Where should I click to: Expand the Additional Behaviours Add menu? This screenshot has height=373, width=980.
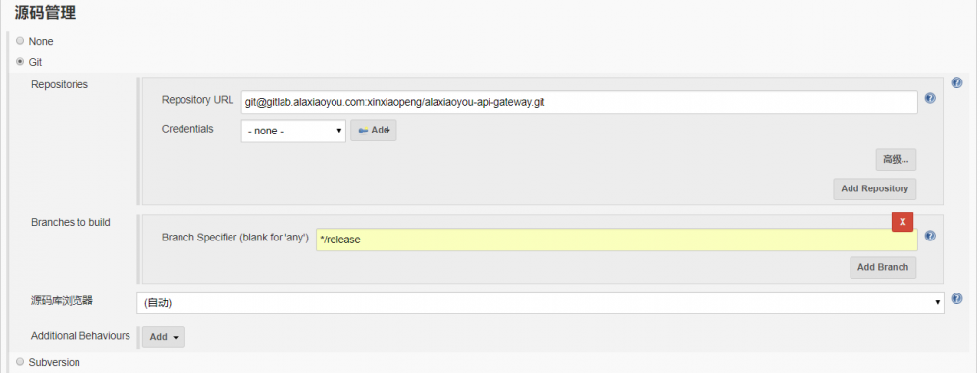(x=164, y=337)
